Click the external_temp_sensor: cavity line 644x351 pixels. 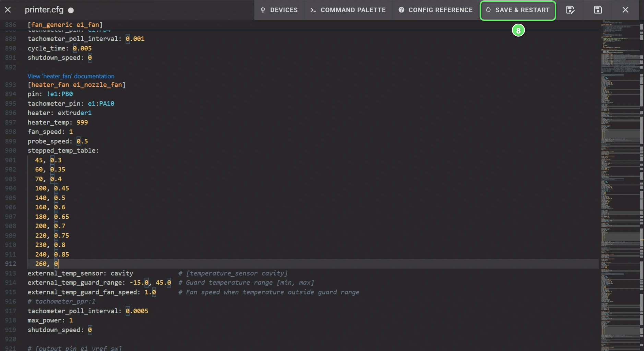tap(80, 273)
